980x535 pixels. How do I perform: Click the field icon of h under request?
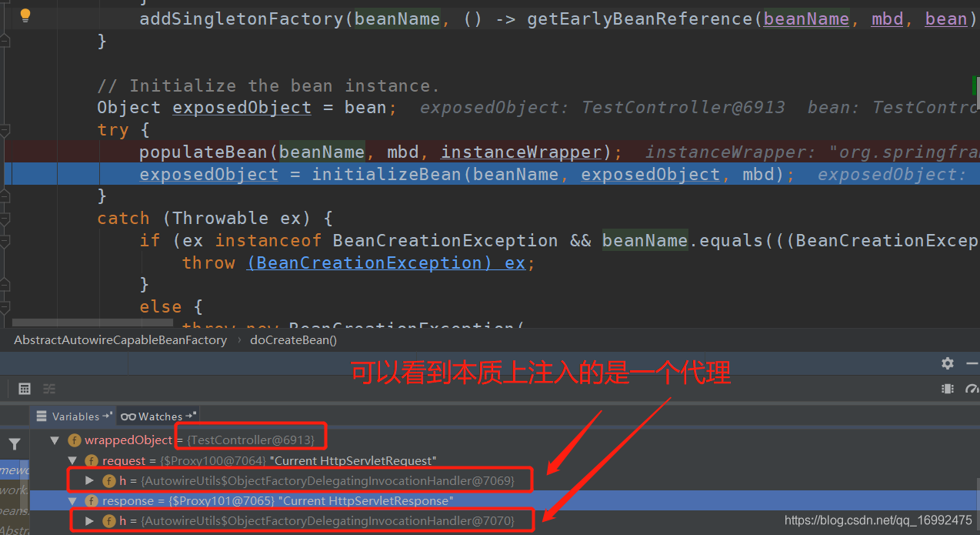click(x=109, y=480)
